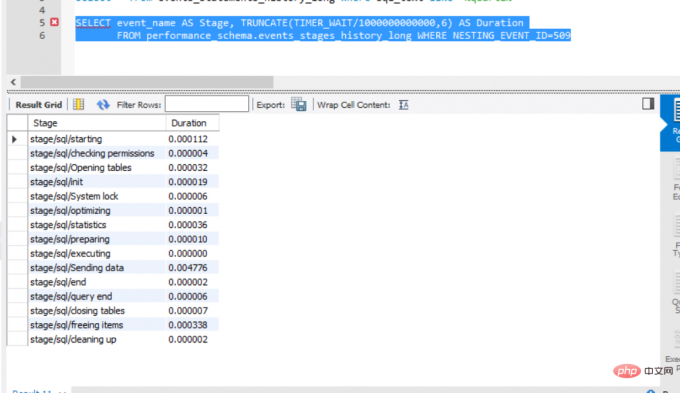This screenshot has width=680, height=393.
Task: Select the stage/sql/checking permissions row
Action: pos(113,153)
